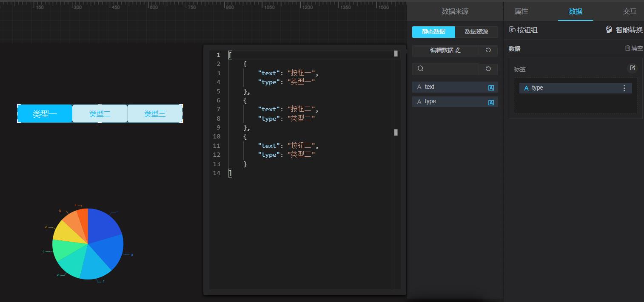This screenshot has height=302, width=644.
Task: Click the reset icon beside the search field
Action: (488, 69)
